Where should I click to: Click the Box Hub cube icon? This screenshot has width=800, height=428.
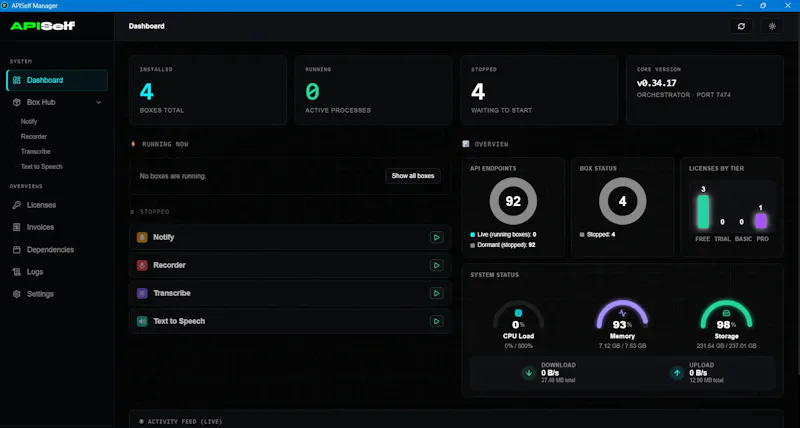point(17,102)
